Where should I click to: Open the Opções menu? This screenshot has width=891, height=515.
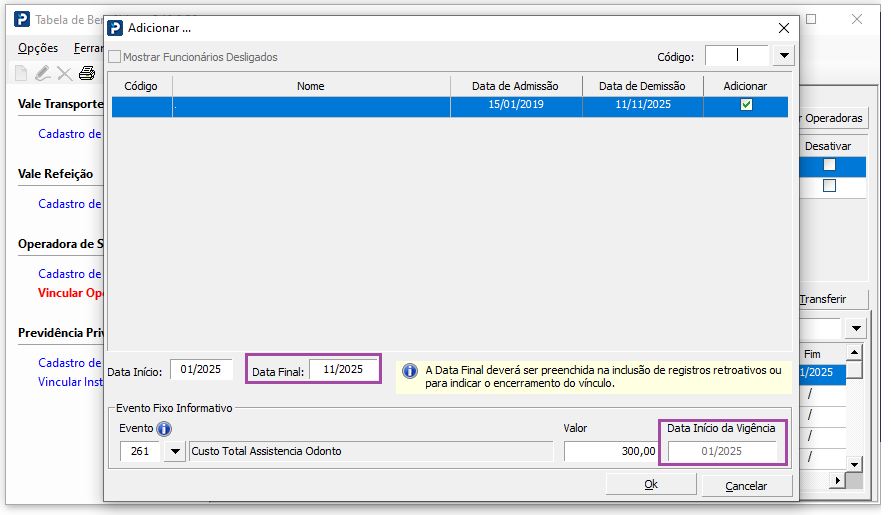(x=38, y=48)
